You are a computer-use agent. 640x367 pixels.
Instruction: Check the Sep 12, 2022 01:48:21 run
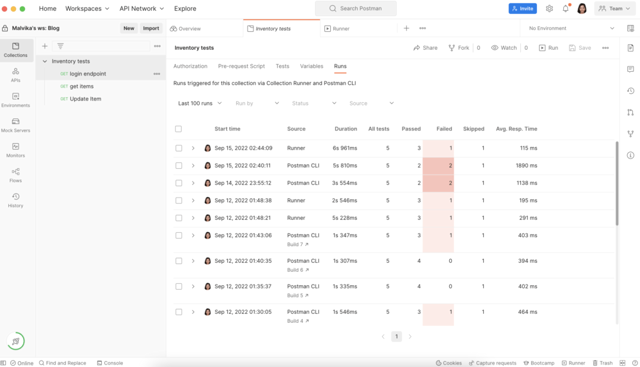[178, 218]
